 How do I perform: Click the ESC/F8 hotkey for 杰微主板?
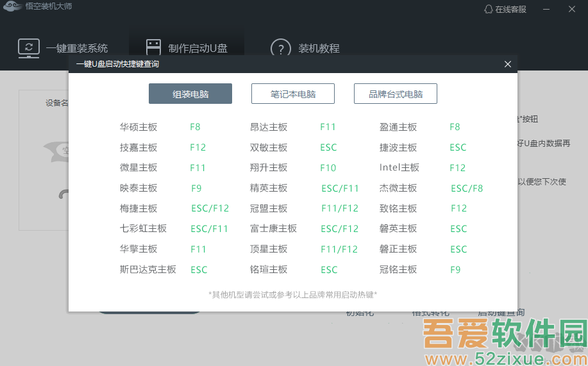467,188
